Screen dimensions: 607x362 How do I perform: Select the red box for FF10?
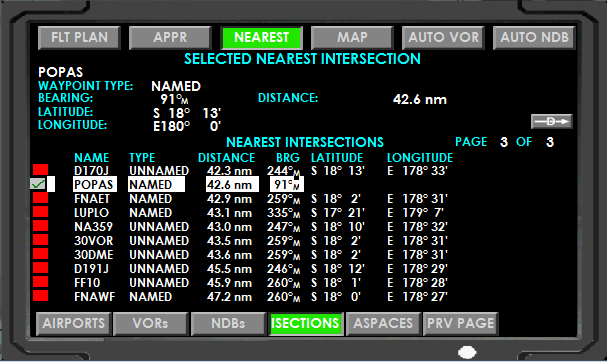[x=40, y=281]
